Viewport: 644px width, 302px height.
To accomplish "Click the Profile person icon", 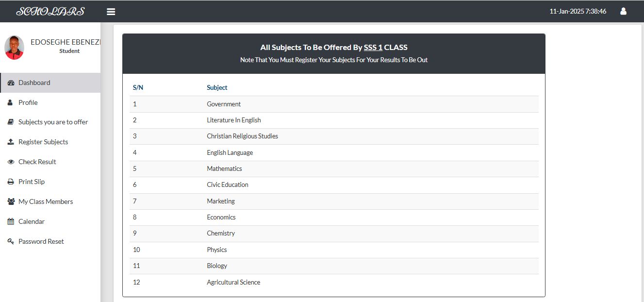I will [10, 102].
